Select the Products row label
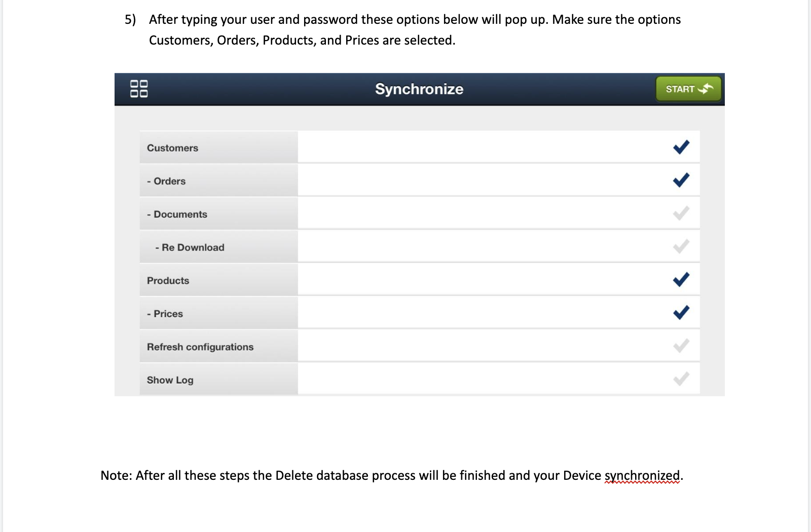This screenshot has width=811, height=532. click(168, 281)
